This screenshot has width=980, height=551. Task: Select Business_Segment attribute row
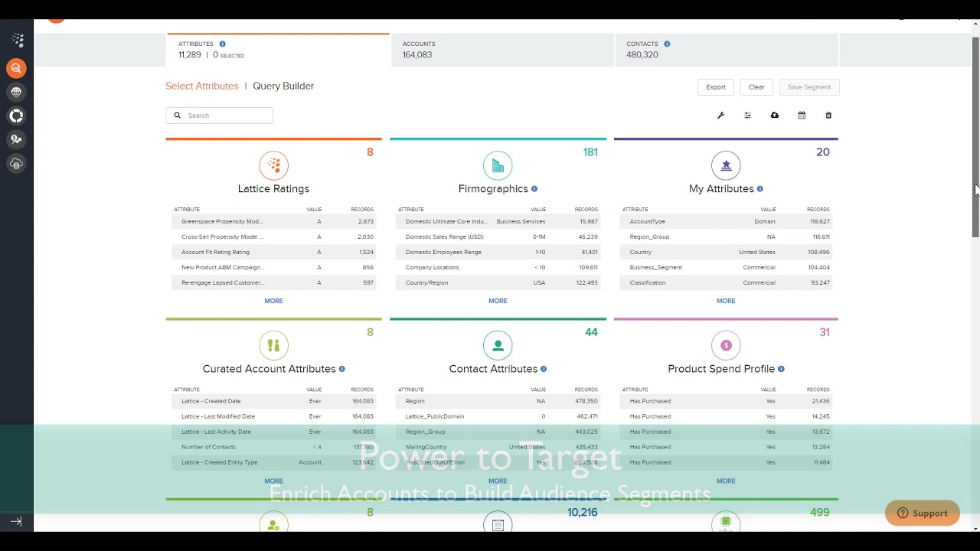tap(727, 267)
